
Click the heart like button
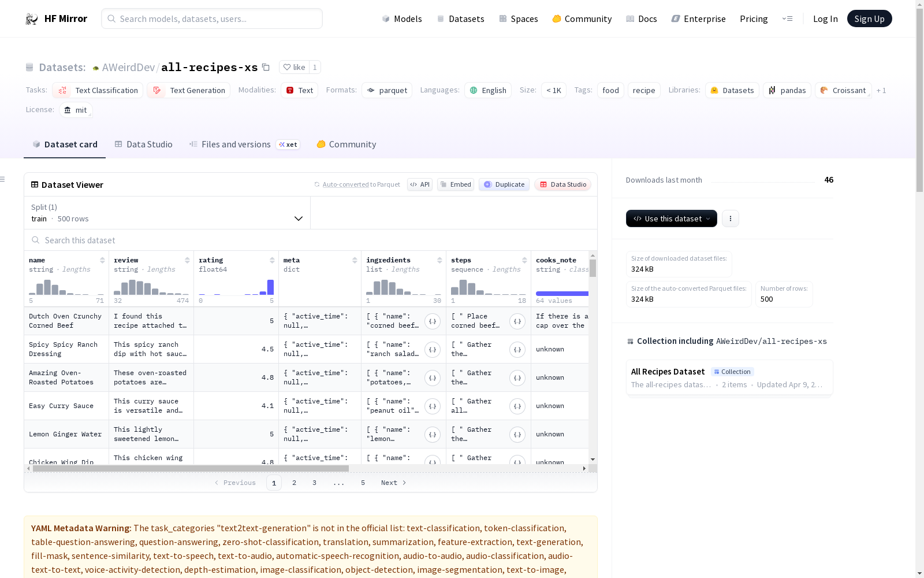[294, 67]
